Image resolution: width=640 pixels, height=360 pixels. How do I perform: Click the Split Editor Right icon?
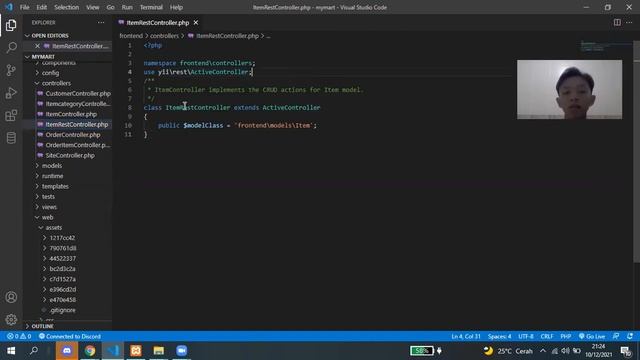click(617, 22)
